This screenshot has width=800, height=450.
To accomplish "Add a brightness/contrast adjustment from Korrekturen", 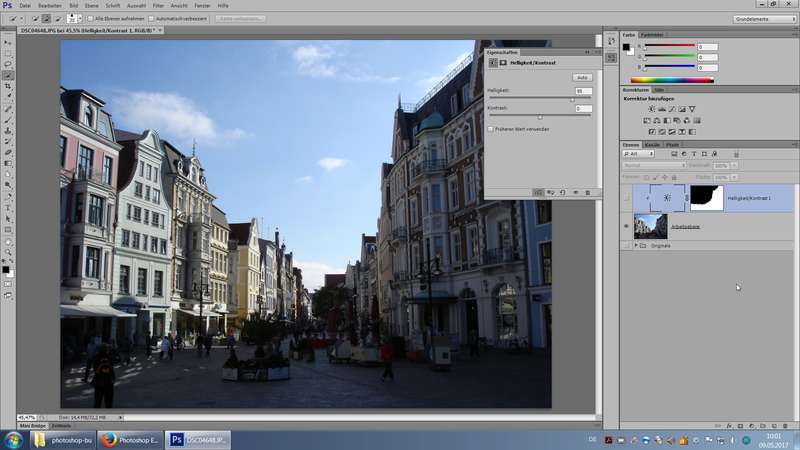I will click(652, 109).
